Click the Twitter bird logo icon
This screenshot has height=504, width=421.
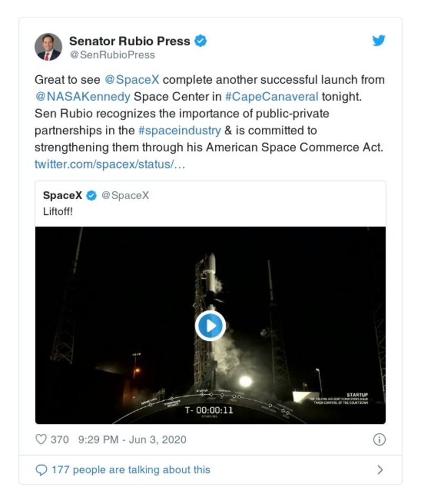[x=378, y=41]
